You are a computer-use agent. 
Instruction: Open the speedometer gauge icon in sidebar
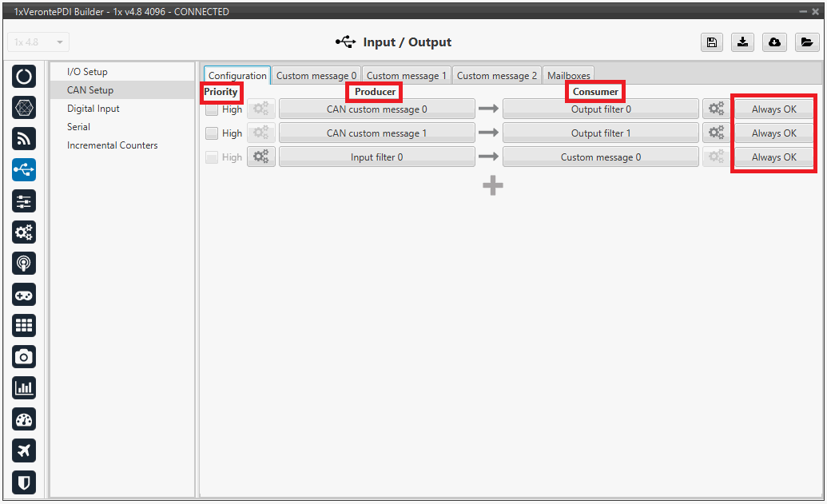click(24, 419)
